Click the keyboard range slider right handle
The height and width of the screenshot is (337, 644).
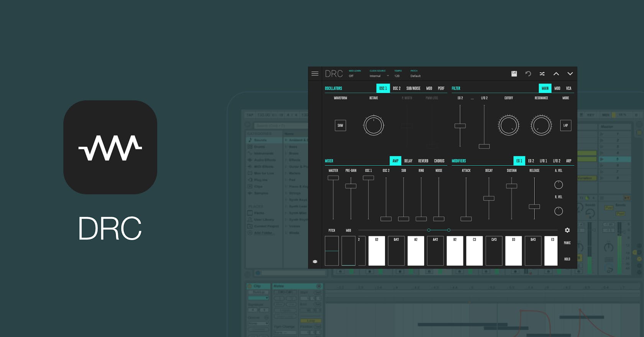pos(449,230)
